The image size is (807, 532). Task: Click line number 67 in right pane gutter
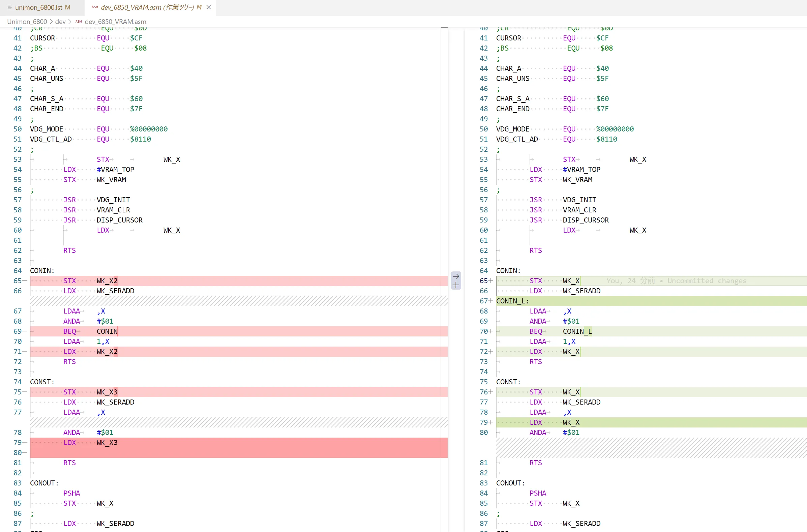pos(483,301)
